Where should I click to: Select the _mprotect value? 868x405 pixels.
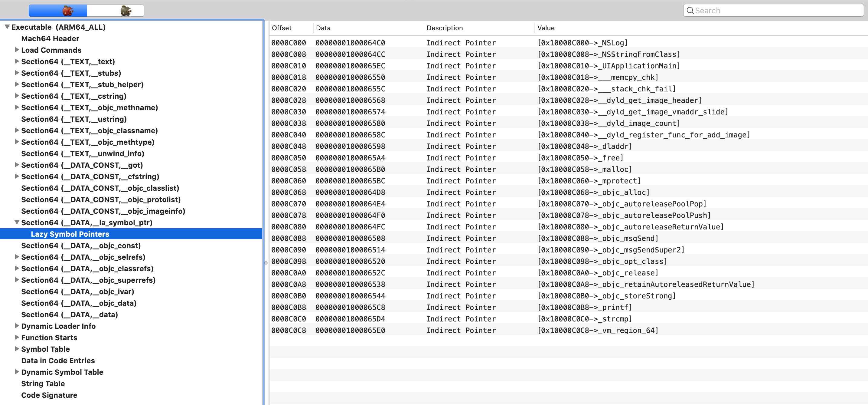point(589,181)
